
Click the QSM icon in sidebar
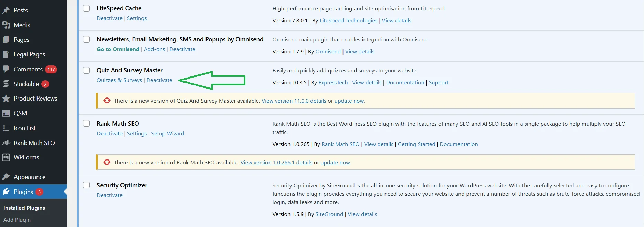tap(6, 113)
